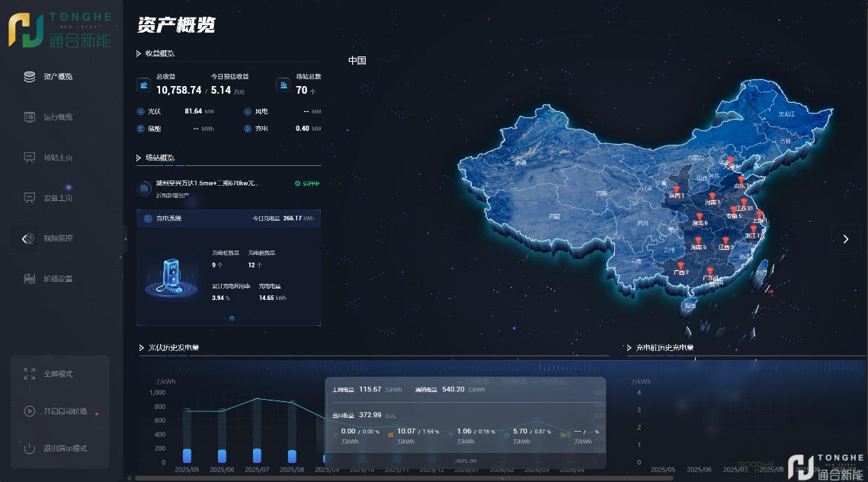Viewport: 868px width, 482px height.
Task: Expand the 收益概览 section arrow
Action: point(139,53)
